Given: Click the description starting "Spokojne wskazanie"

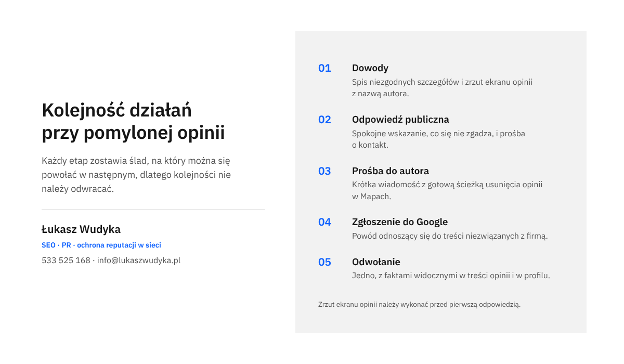Looking at the screenshot, I should click(x=439, y=139).
